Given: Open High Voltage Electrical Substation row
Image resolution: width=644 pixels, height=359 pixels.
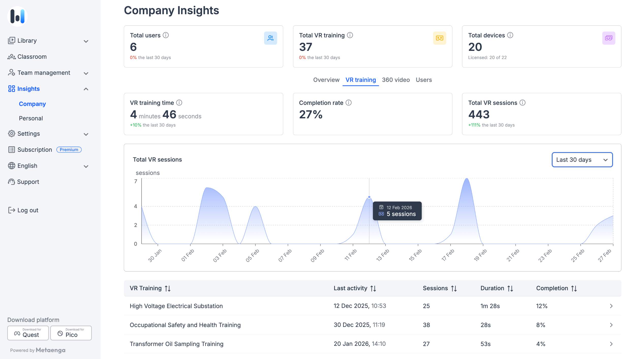Looking at the screenshot, I should [x=372, y=306].
